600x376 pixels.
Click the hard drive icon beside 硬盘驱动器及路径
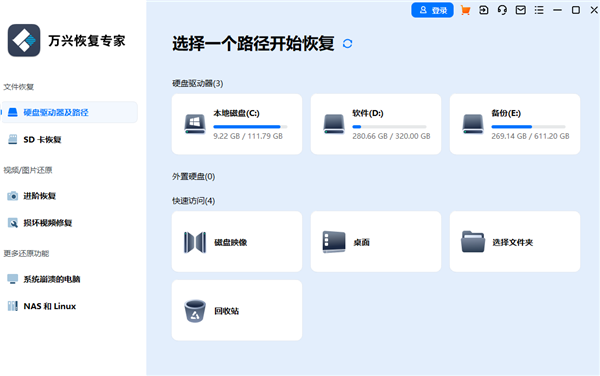[x=13, y=112]
